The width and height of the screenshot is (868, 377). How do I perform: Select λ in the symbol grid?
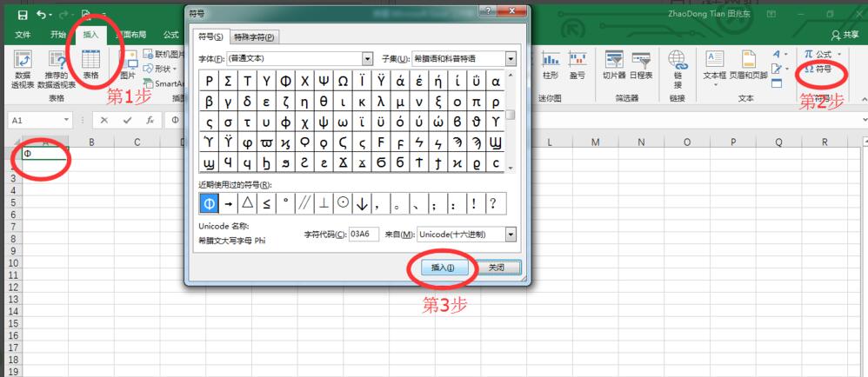(381, 102)
